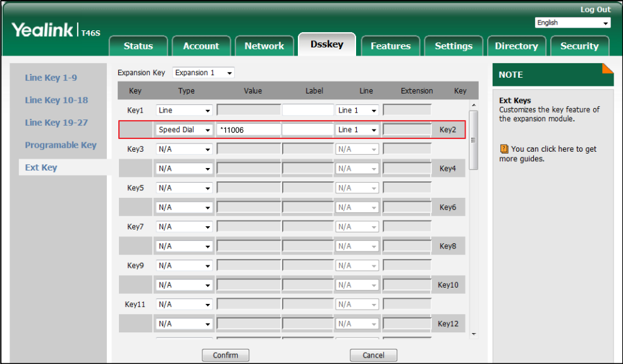Image resolution: width=623 pixels, height=364 pixels.
Task: Select Line Key 19-27 in sidebar
Action: click(56, 122)
